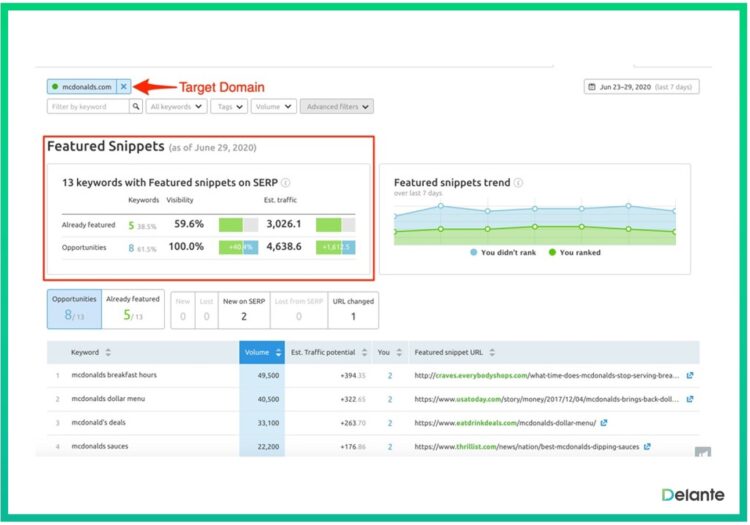Click volume value 40,500
The height and width of the screenshot is (525, 750).
(268, 399)
